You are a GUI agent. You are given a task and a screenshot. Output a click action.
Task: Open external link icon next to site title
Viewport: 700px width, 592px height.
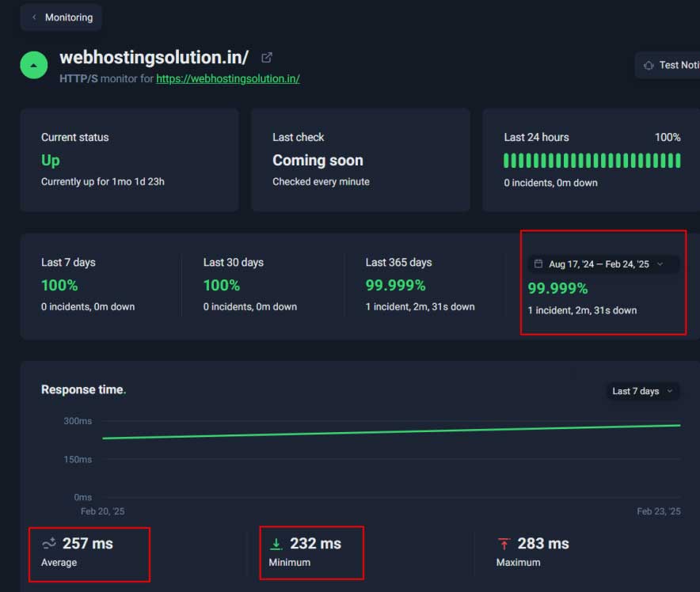click(x=267, y=58)
